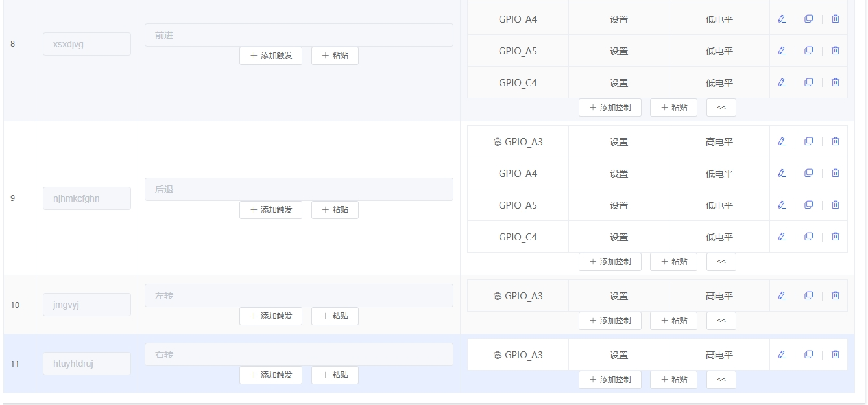Focus the 左转 description field
This screenshot has height=405, width=868.
299,295
